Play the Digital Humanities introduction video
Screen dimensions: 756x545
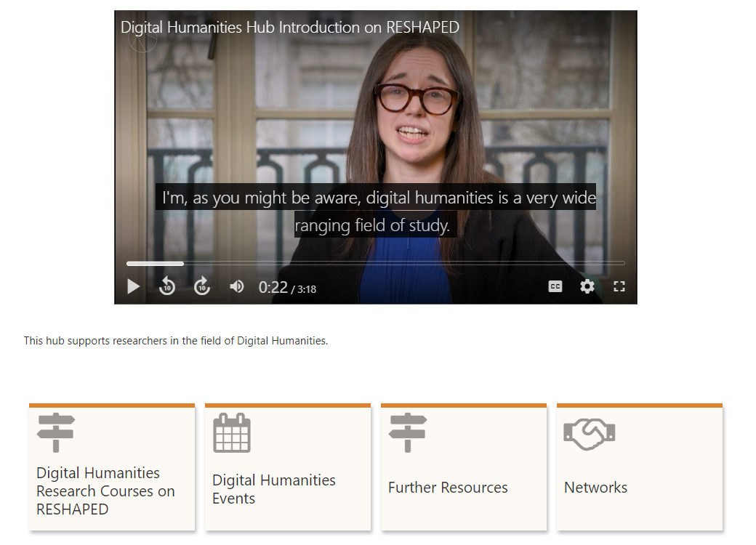tap(134, 287)
